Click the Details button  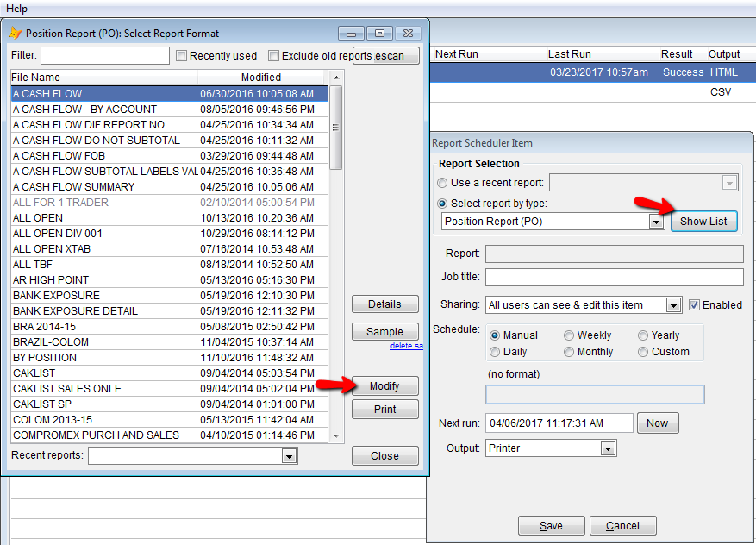tap(384, 304)
